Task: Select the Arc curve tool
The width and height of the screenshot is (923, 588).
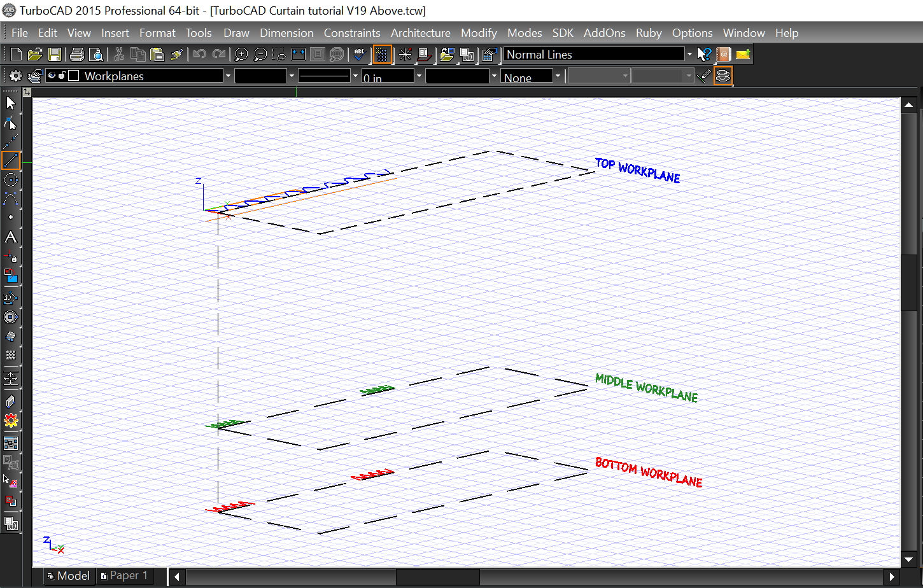Action: [x=11, y=199]
